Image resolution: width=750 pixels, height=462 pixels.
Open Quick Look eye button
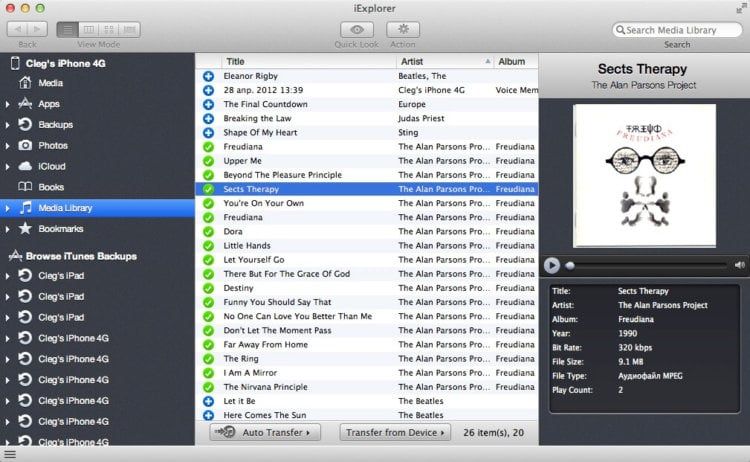pos(357,29)
